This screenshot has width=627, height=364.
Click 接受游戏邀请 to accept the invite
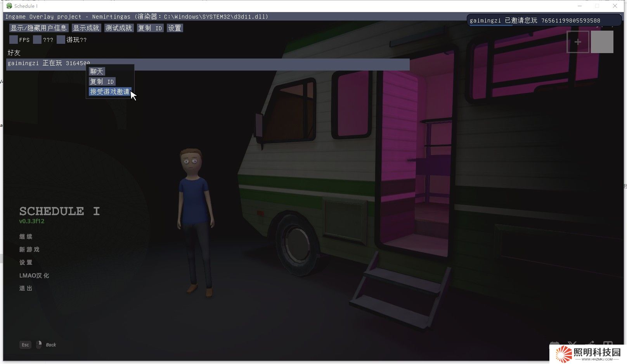110,91
